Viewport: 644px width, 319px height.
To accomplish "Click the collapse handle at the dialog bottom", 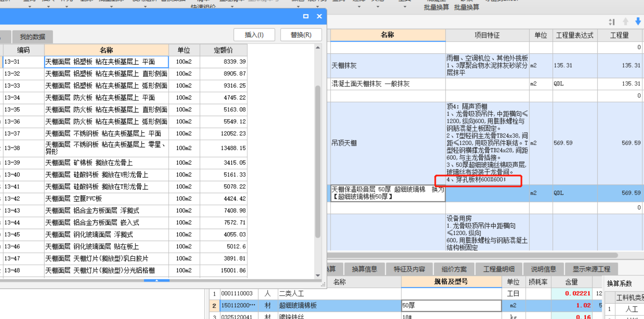I will coord(157,280).
